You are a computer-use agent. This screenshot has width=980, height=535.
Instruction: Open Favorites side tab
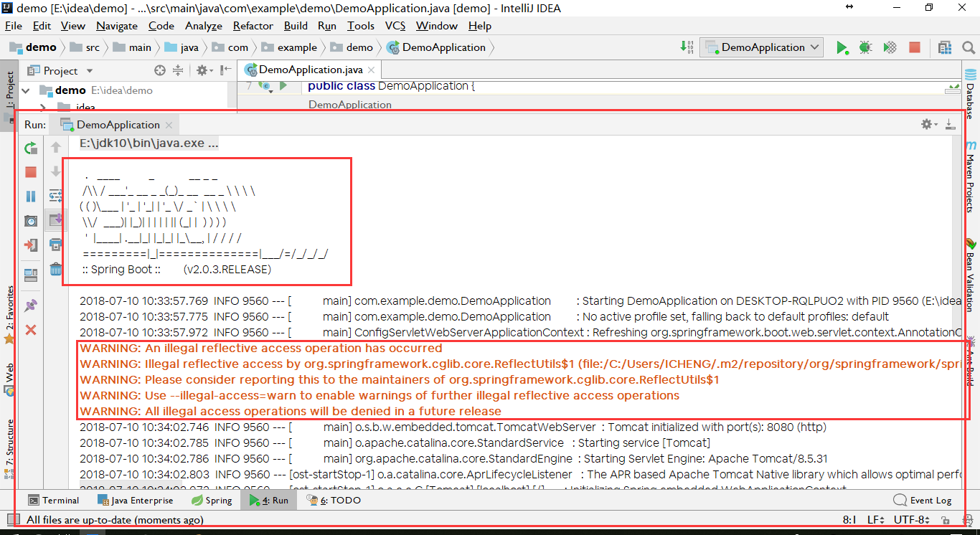pyautogui.click(x=9, y=315)
